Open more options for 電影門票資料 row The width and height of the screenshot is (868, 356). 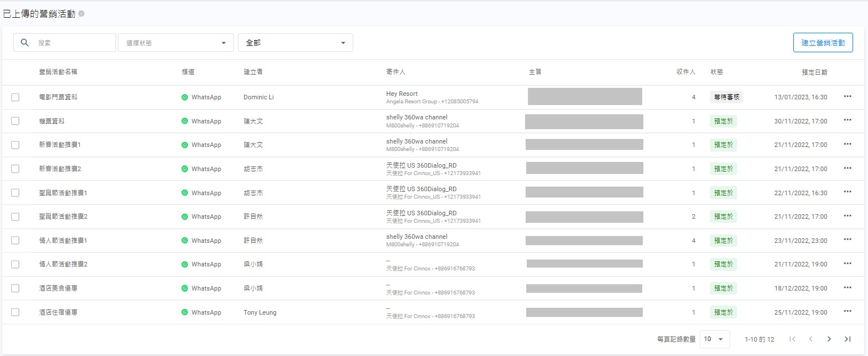847,96
